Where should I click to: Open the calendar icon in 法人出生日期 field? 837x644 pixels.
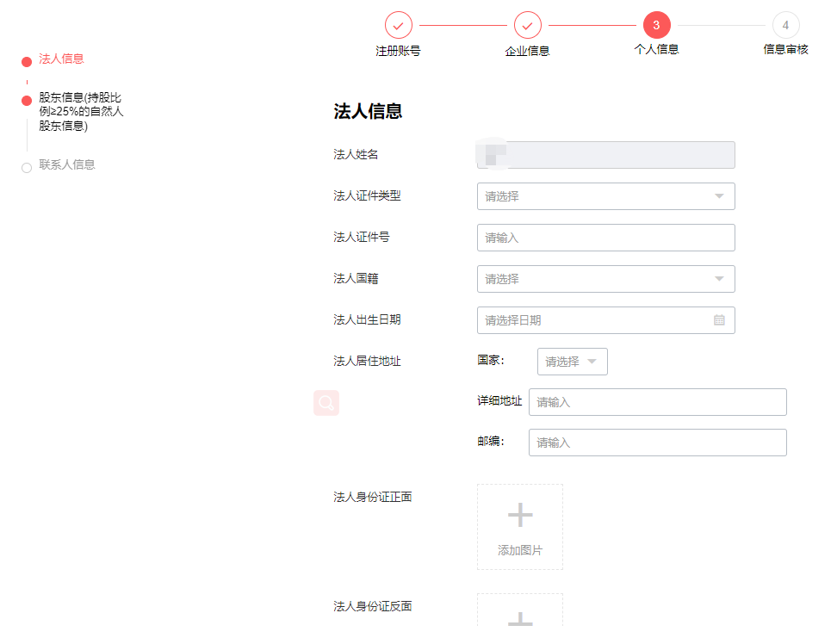click(720, 320)
